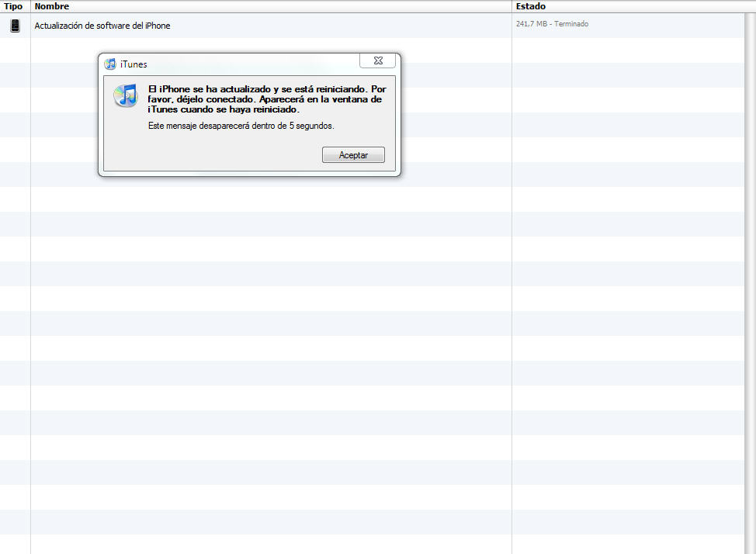Select 'Actualización de software del iPhone' row
Screen dimensions: 756x554
372,26
